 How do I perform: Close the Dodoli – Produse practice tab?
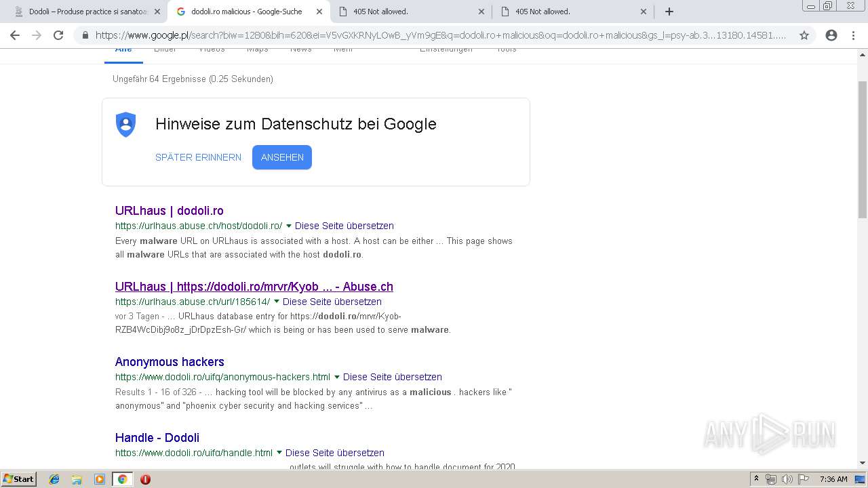[157, 12]
